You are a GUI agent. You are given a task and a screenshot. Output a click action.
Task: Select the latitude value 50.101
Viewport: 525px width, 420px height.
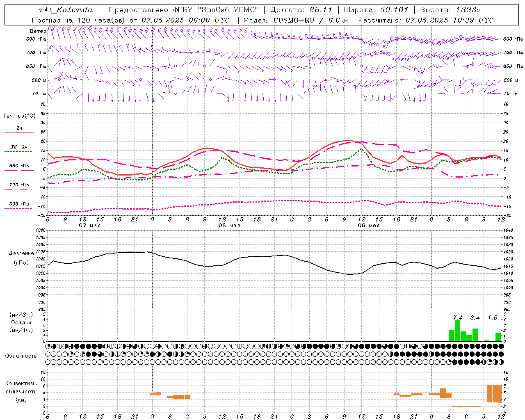(x=394, y=10)
